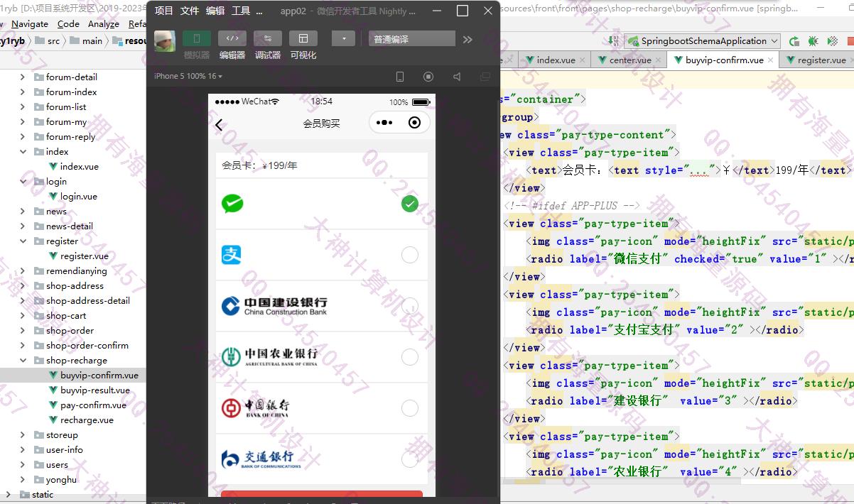Open the 普通编译 compile mode selector
Image resolution: width=854 pixels, height=504 pixels.
(x=412, y=39)
